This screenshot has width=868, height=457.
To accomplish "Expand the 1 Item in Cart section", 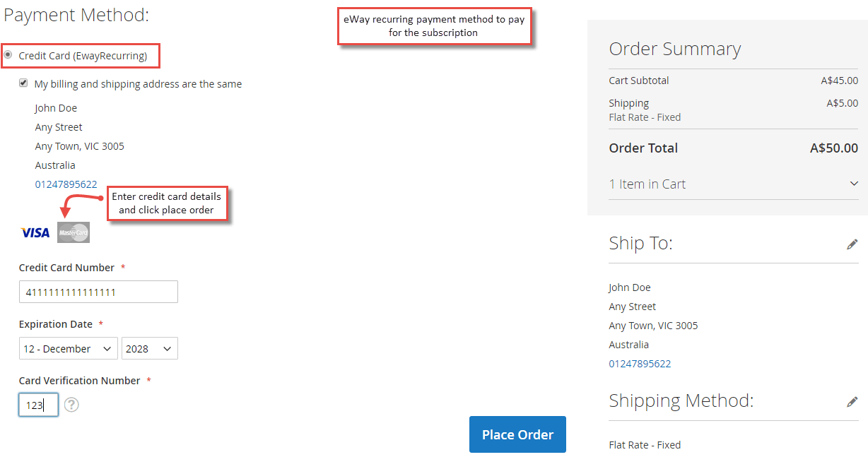I will coord(733,184).
